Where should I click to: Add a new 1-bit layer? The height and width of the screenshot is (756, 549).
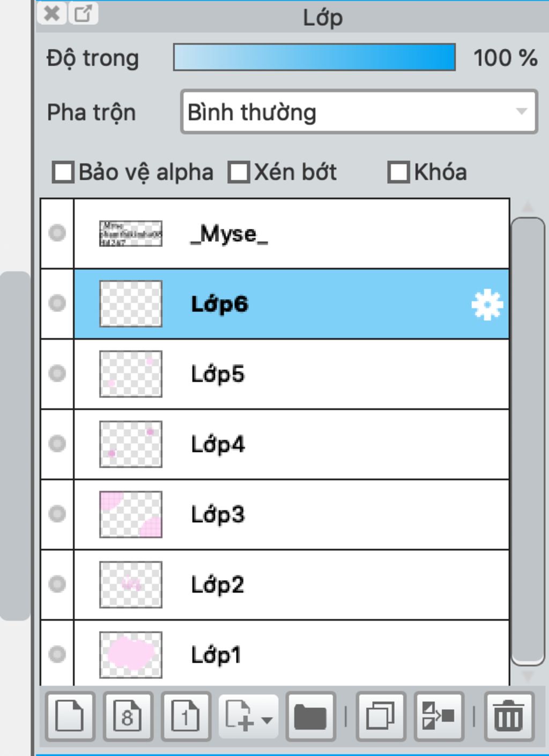(186, 716)
